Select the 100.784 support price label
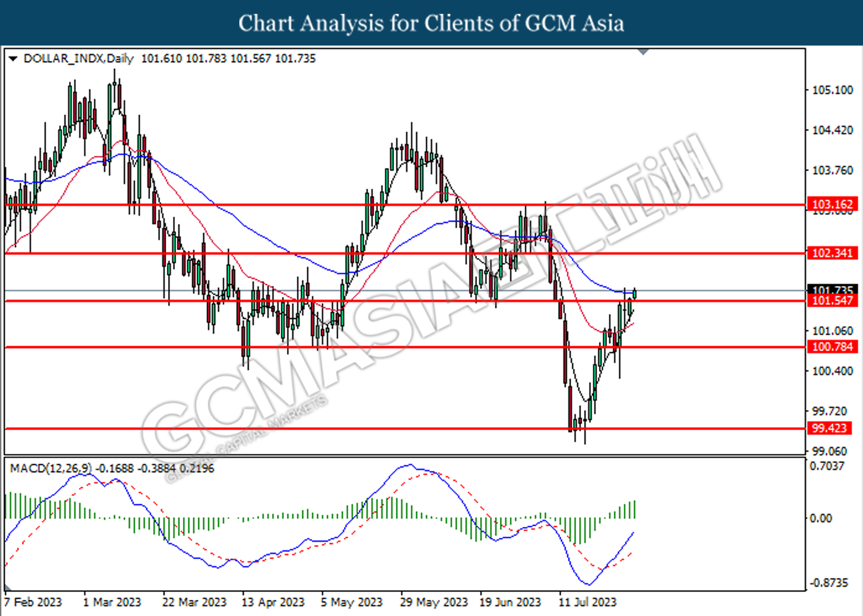 tap(833, 347)
